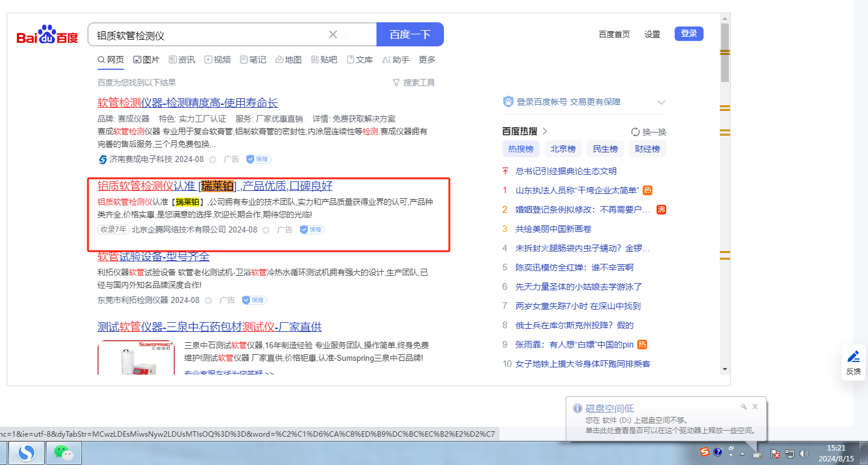This screenshot has width=868, height=465.
Task: Expand the dropdown arrow beside 东莞市利拓检测仪器 2024-08
Action: [208, 300]
